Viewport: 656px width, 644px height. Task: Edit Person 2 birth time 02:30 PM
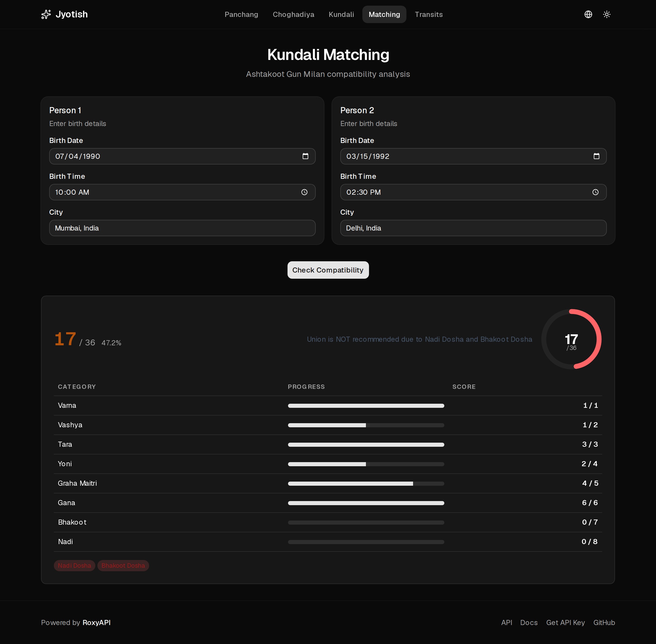(x=473, y=192)
